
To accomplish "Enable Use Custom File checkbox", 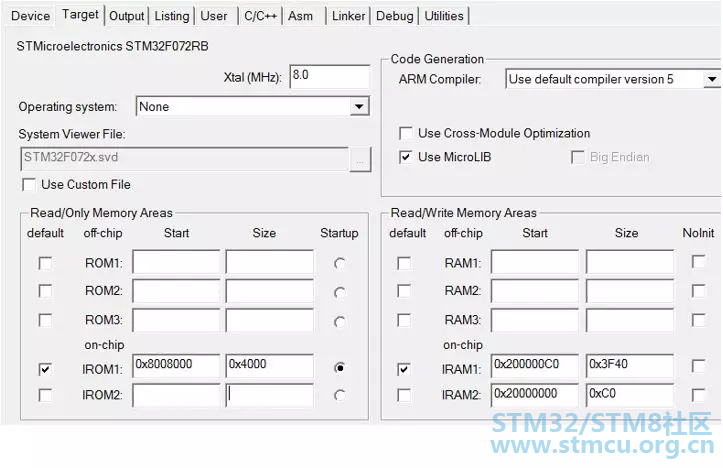I will click(29, 184).
